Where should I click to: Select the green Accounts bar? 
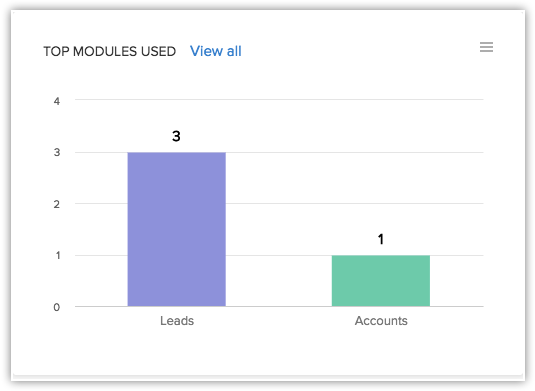pyautogui.click(x=381, y=281)
